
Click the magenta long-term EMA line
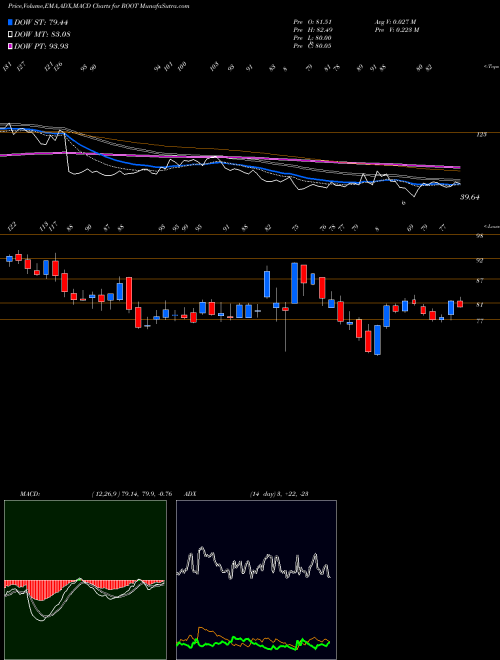[230, 158]
